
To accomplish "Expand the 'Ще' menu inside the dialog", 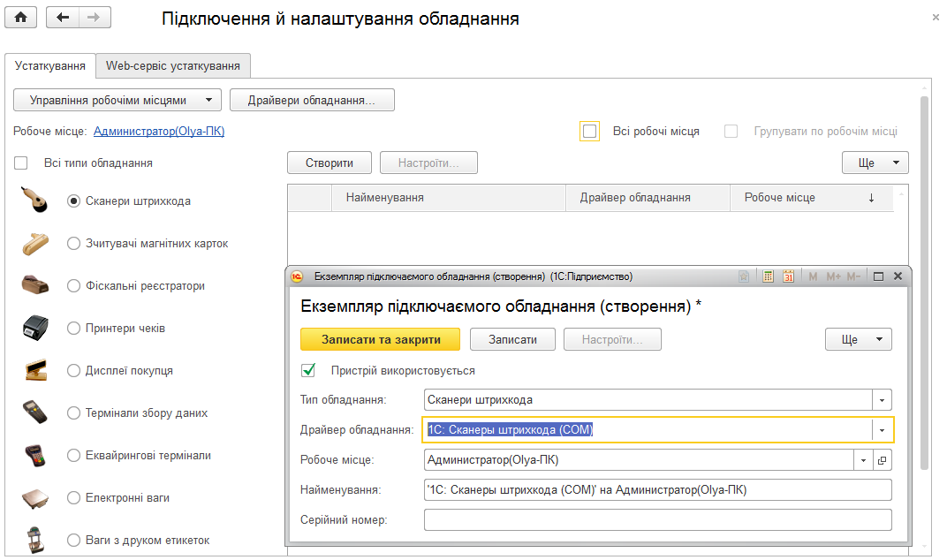I will coord(859,339).
